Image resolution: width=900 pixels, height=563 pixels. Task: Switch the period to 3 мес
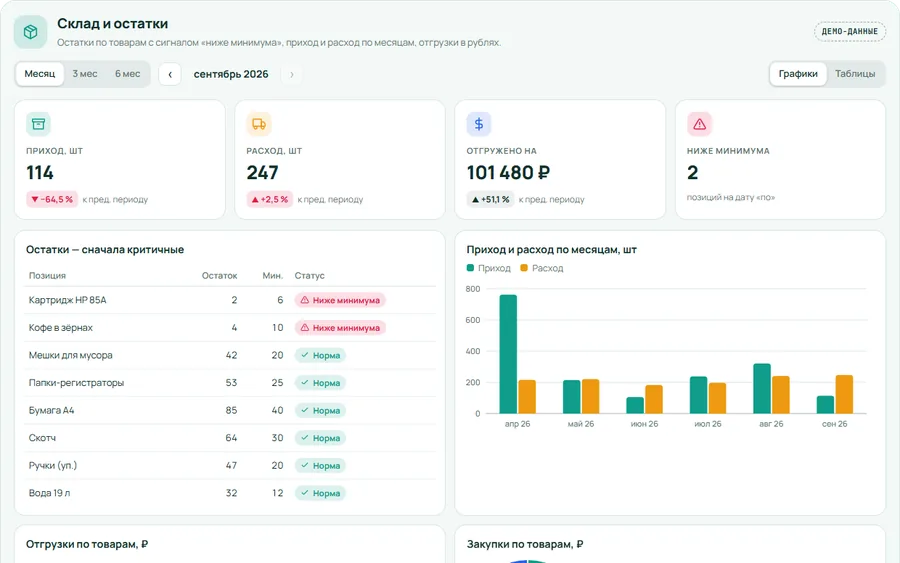pos(85,74)
